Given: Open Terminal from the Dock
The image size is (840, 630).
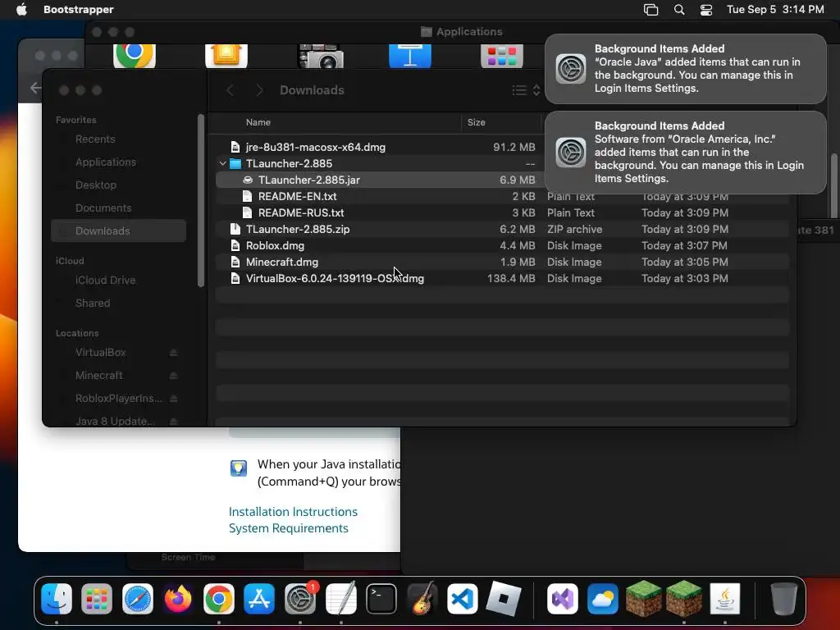Looking at the screenshot, I should [x=381, y=598].
